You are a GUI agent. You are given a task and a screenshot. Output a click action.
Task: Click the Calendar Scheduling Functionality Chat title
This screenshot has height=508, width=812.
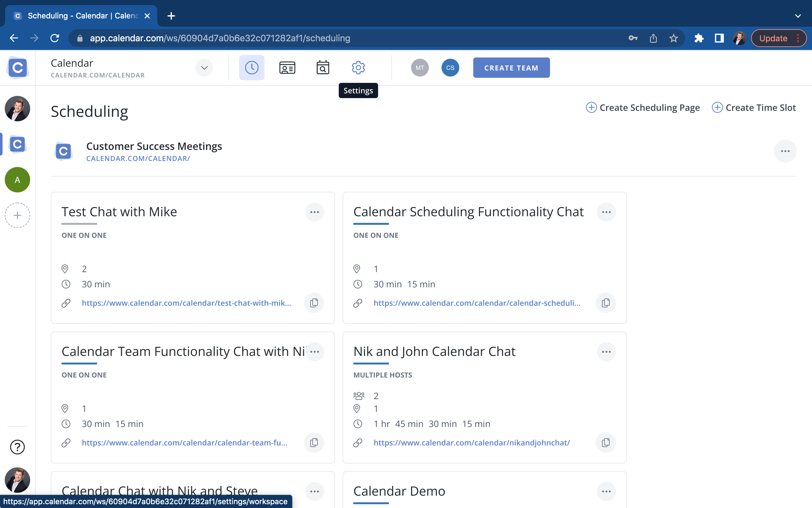pos(468,212)
